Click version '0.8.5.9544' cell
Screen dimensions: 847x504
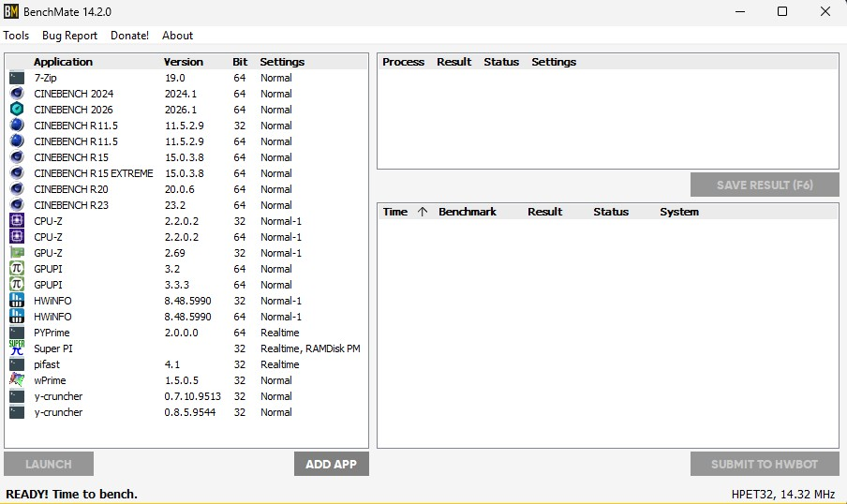pos(190,412)
